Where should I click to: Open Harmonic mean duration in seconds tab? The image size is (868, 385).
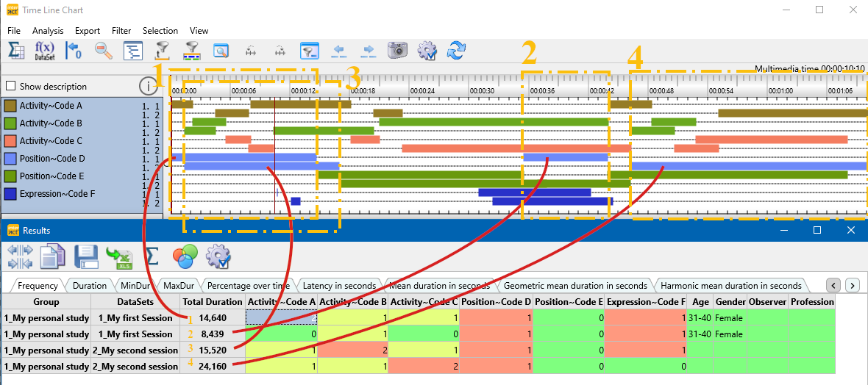[730, 285]
